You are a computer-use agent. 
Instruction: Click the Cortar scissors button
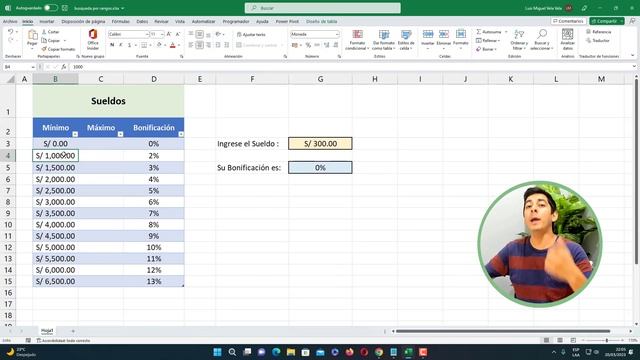point(51,32)
